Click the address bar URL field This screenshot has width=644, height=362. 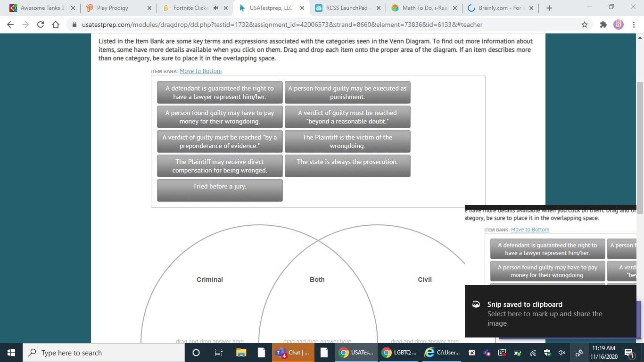coord(282,25)
